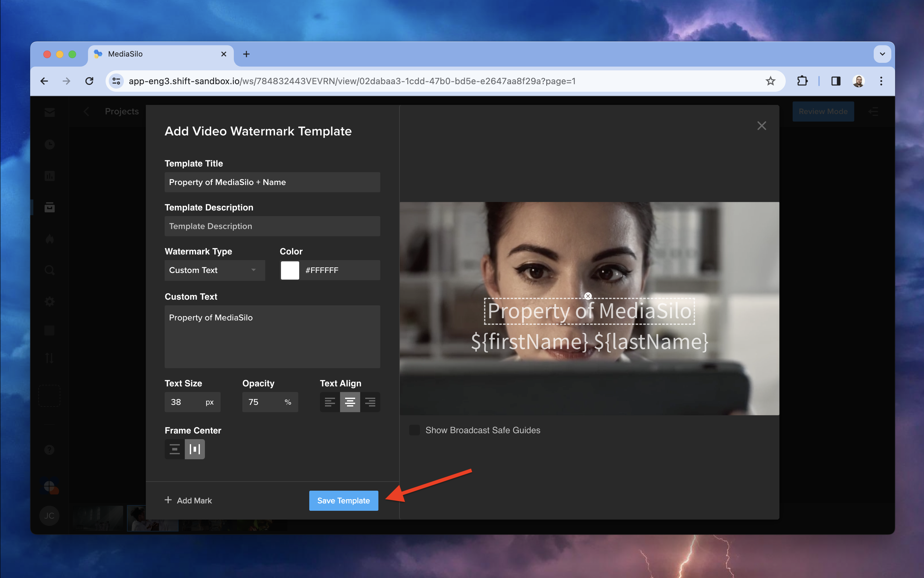Open the recent clock icon in sidebar
924x578 pixels.
50,144
